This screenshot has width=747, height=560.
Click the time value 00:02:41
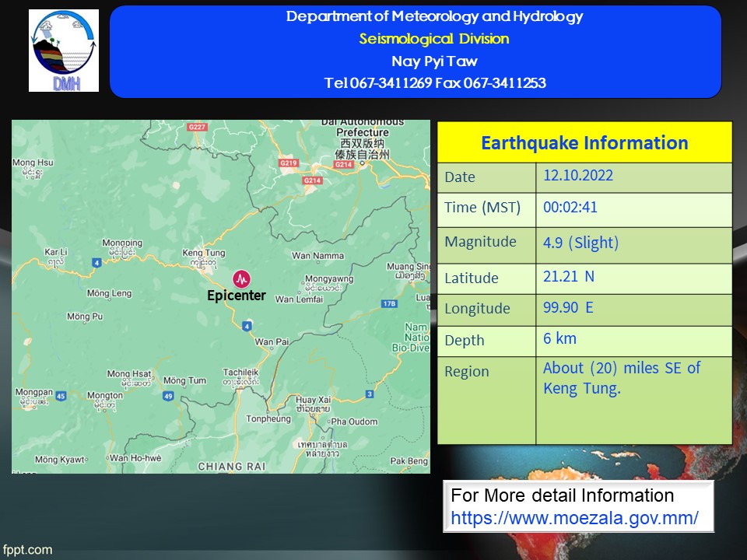[570, 207]
